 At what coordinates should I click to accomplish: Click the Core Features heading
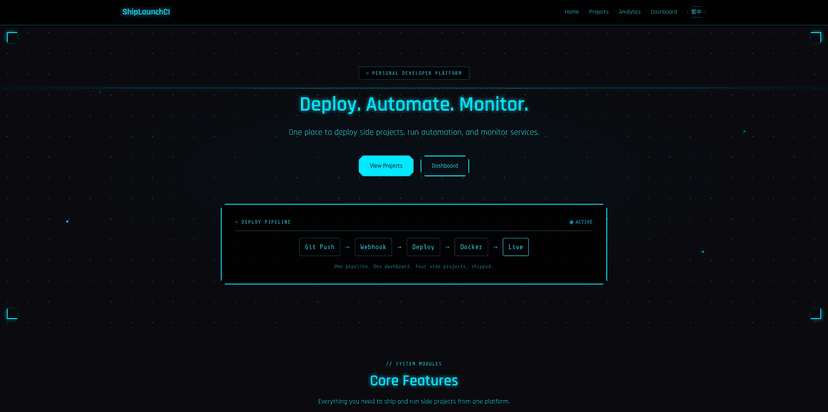(414, 381)
